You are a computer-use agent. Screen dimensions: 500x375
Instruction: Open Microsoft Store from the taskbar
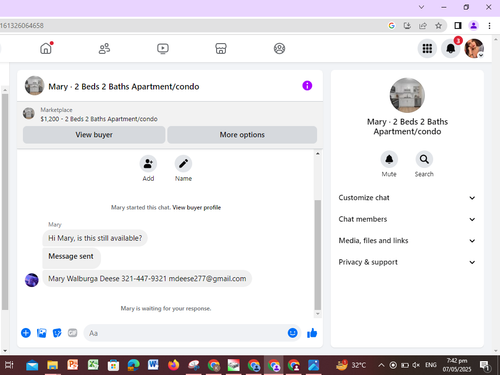113,365
